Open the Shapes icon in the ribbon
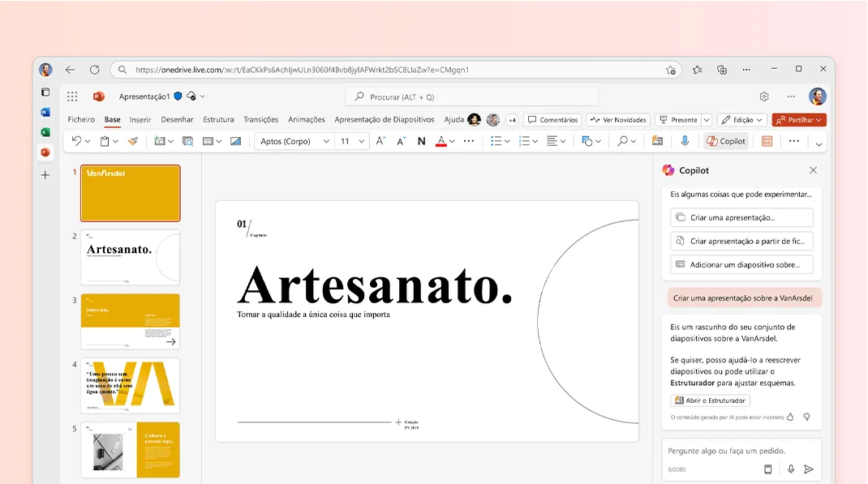 coord(587,141)
